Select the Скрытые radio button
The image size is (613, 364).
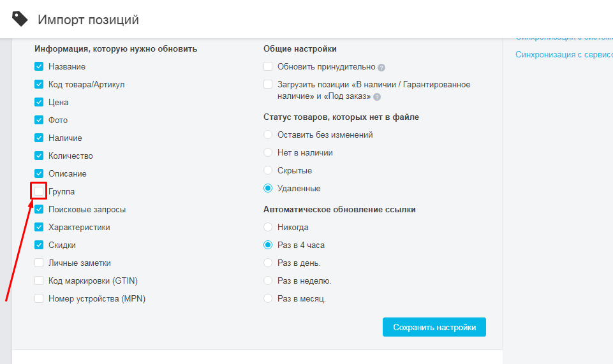point(268,171)
